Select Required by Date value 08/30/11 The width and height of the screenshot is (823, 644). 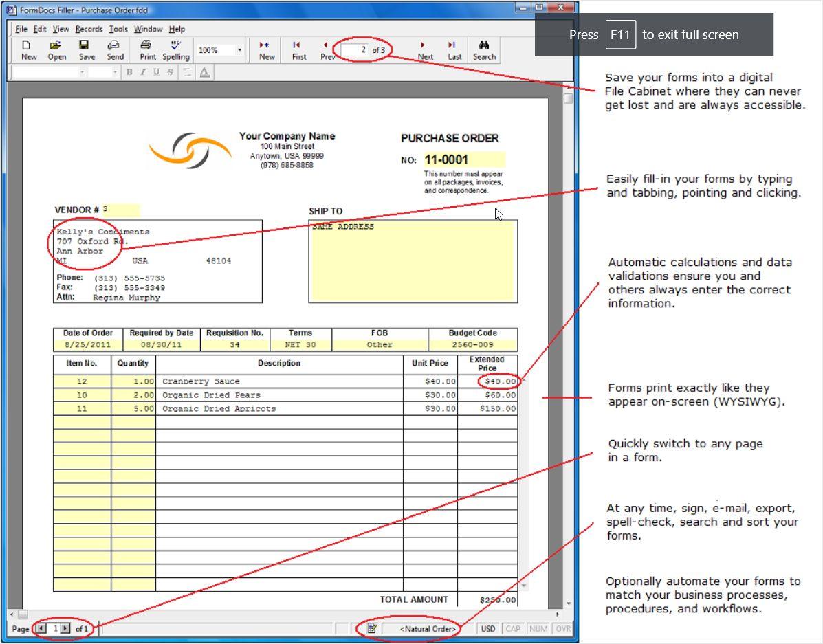click(x=161, y=345)
